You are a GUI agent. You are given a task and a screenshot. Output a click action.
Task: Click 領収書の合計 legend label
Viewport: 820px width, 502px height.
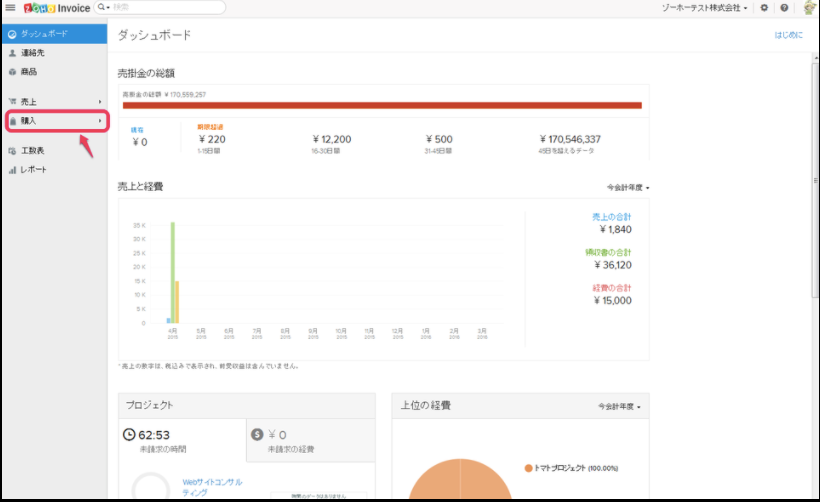[x=608, y=252]
